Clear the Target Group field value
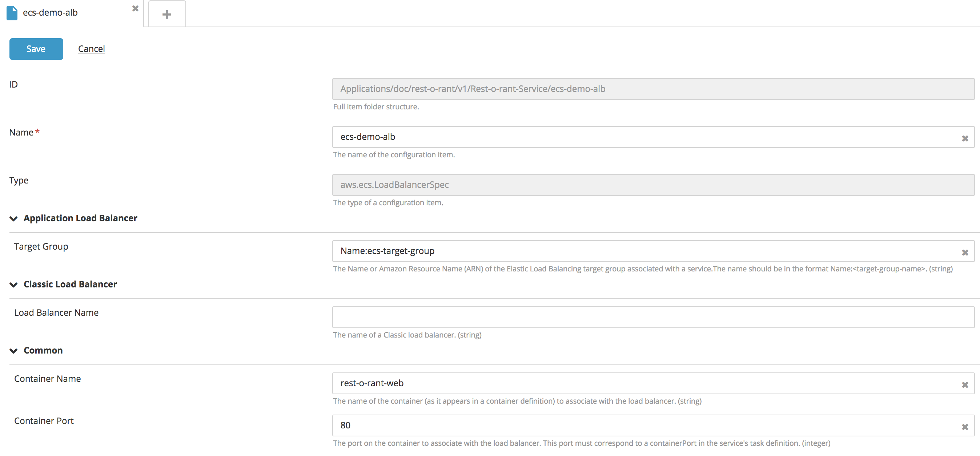Viewport: 980px width, 456px height. tap(965, 253)
